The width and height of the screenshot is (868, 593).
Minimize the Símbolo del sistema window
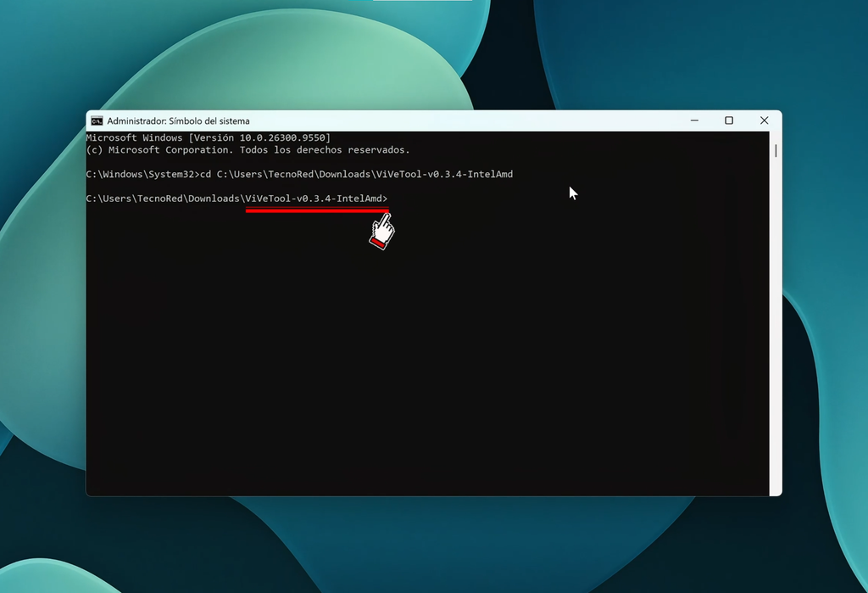pyautogui.click(x=694, y=120)
